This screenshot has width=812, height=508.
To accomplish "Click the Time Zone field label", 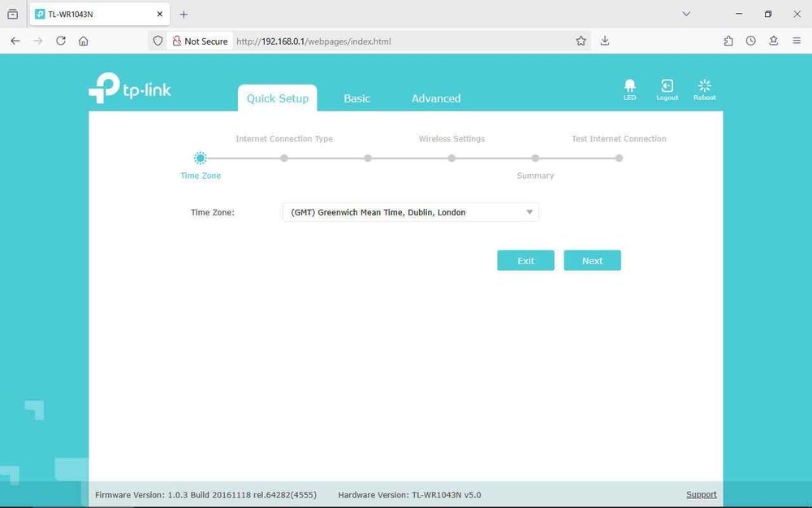I will pos(212,212).
